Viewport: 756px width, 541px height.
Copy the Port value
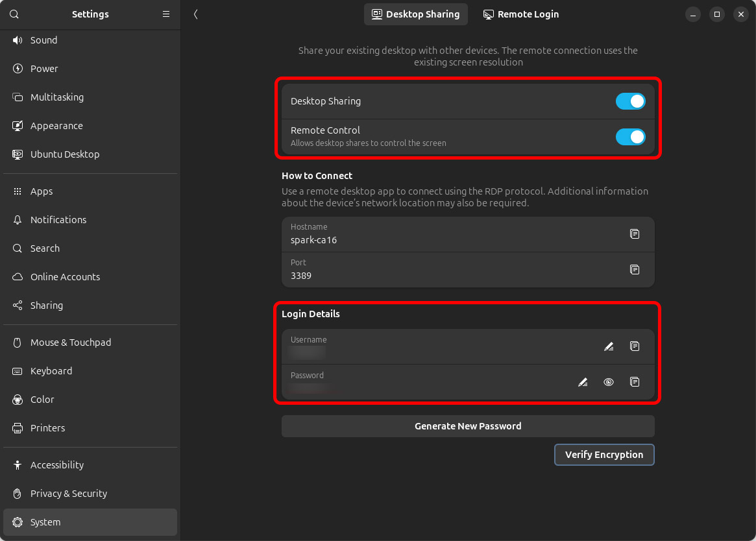click(x=635, y=270)
